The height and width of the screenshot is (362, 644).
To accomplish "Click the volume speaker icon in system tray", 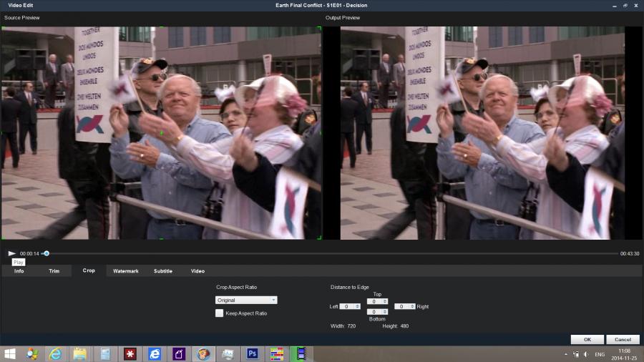I will [x=585, y=354].
